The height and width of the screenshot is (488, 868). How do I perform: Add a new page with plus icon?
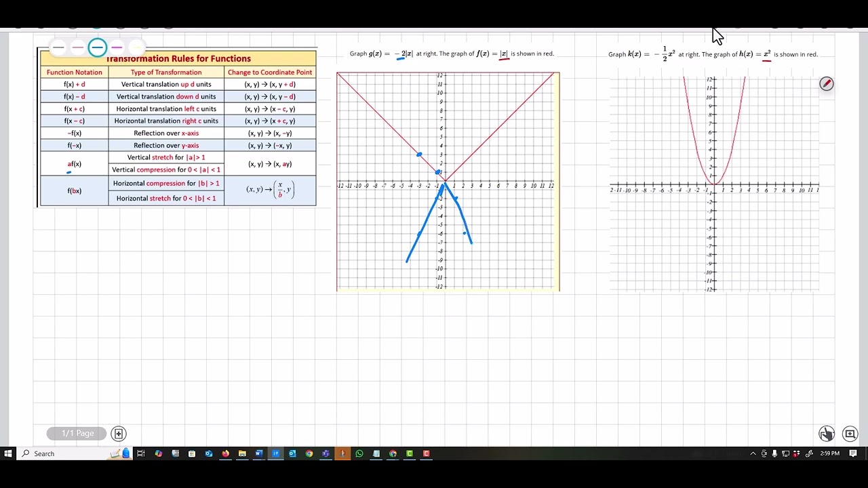(118, 433)
